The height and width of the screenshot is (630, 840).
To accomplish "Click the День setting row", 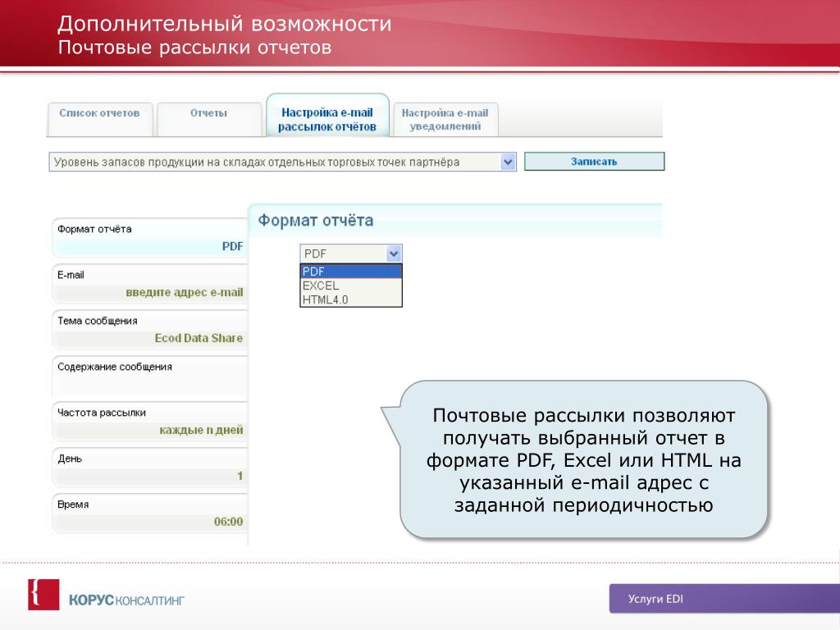I will 150,467.
